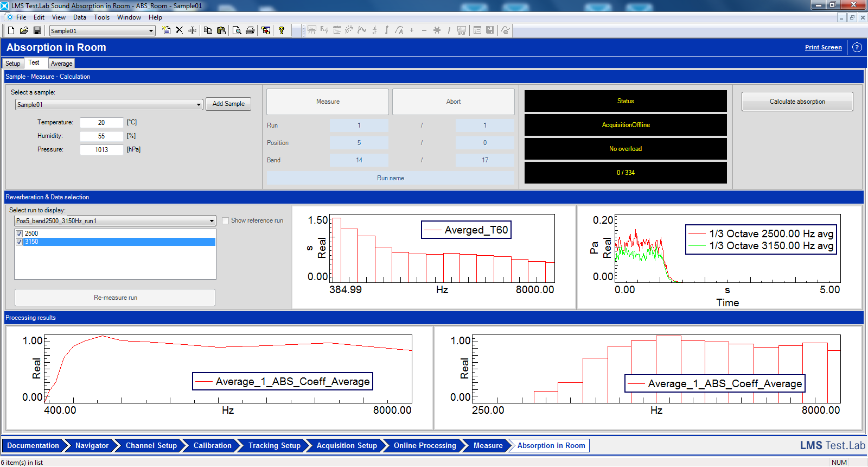Open print preview from the toolbar
This screenshot has height=467, width=868.
click(237, 30)
